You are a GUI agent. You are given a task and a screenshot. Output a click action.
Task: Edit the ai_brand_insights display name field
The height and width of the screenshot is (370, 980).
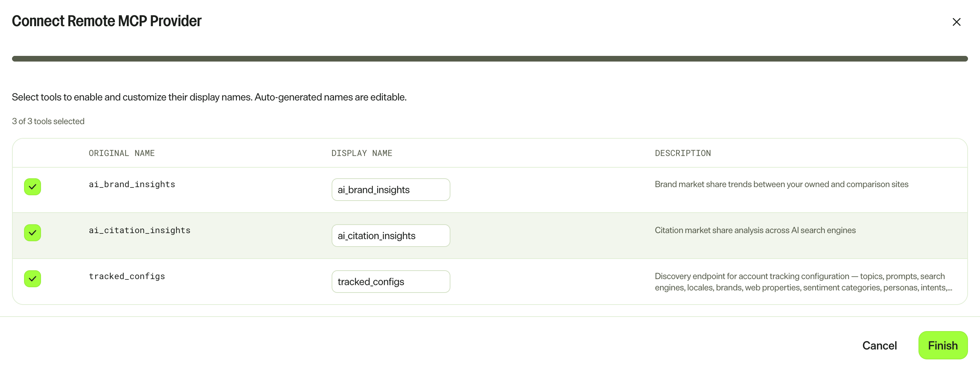[391, 190]
